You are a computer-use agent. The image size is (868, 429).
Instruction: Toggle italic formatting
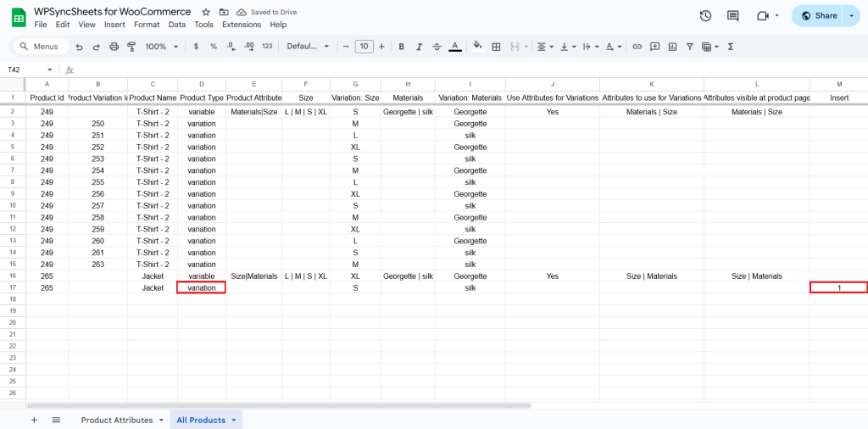(419, 47)
